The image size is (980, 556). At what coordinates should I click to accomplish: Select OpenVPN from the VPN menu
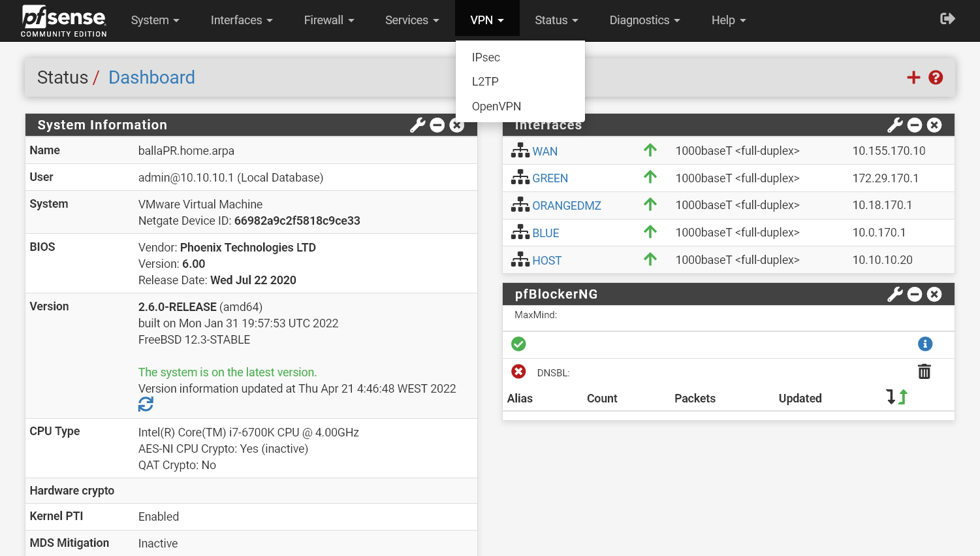click(x=497, y=106)
